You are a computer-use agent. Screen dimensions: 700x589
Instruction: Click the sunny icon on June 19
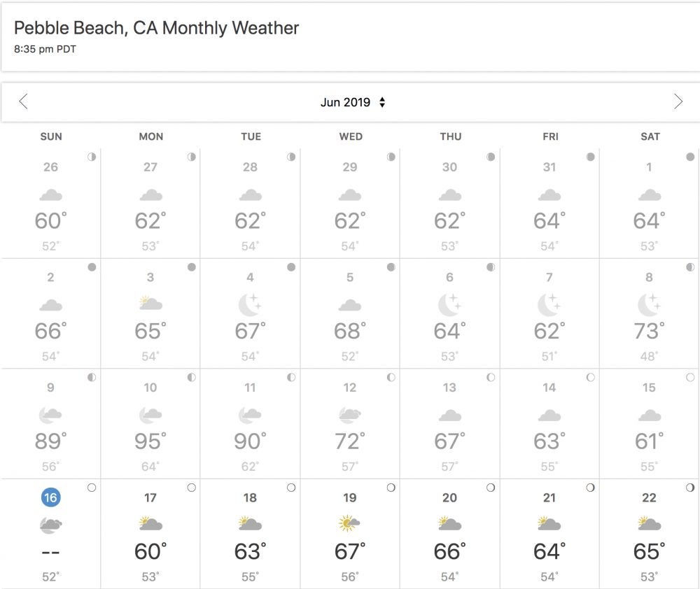[x=349, y=523]
